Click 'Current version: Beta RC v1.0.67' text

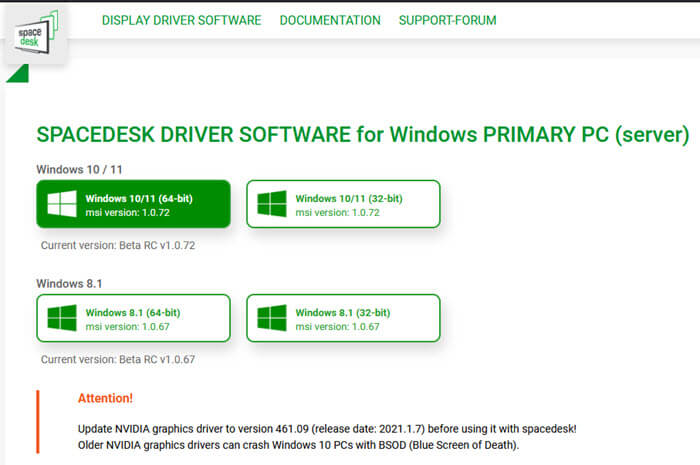click(118, 360)
